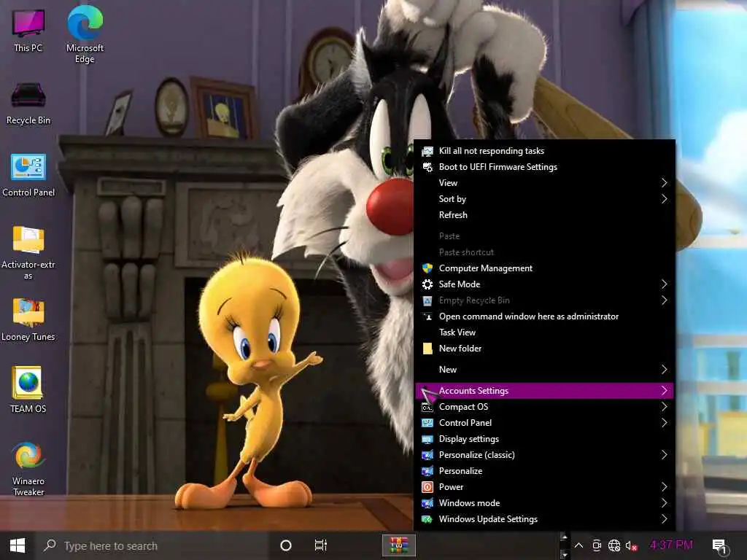747x560 pixels.
Task: Click the Meet Now tray icon
Action: pos(597,545)
